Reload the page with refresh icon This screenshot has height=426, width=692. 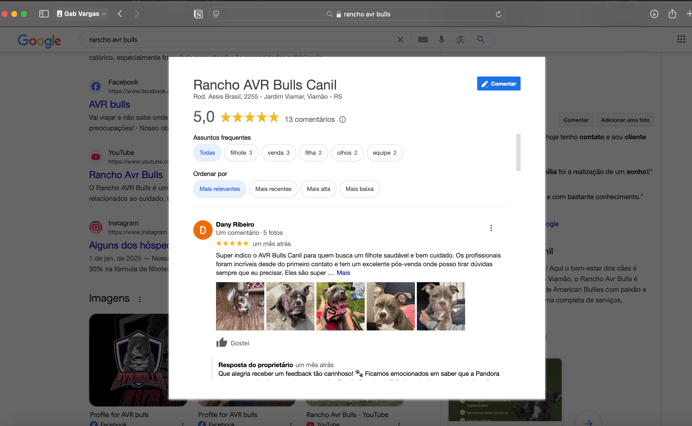click(498, 14)
